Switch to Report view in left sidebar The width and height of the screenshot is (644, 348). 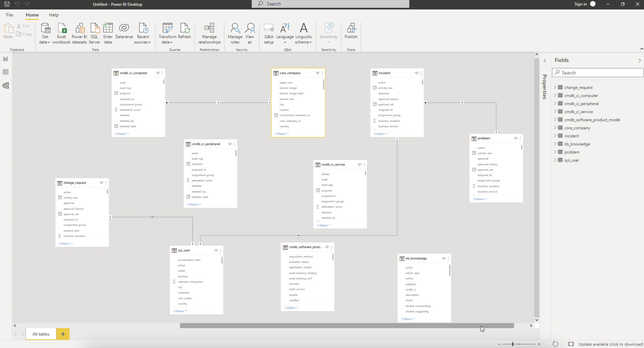(x=5, y=59)
